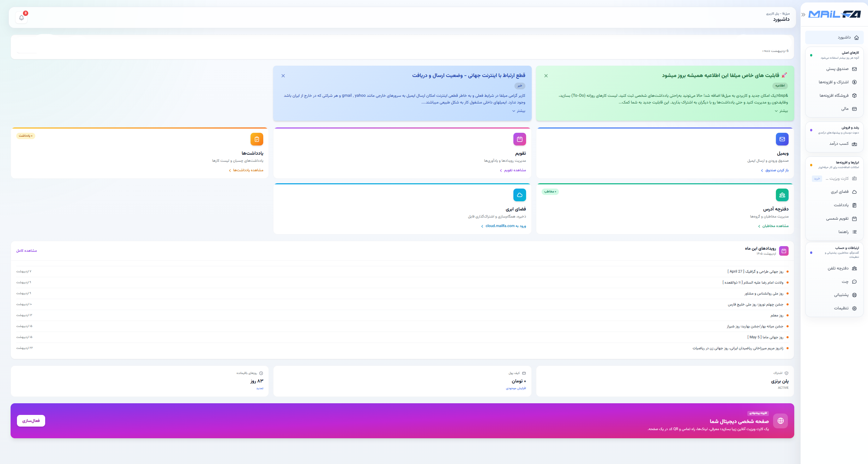Click the wallet icon beside کیف پول
Viewport: 868px width, 464px height.
tap(524, 373)
